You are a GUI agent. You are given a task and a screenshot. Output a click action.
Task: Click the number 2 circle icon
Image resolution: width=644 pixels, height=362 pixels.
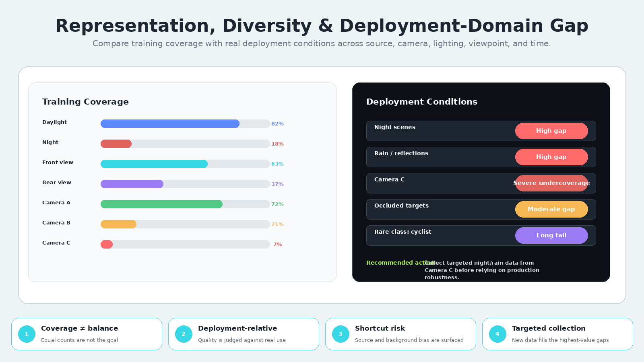184,334
